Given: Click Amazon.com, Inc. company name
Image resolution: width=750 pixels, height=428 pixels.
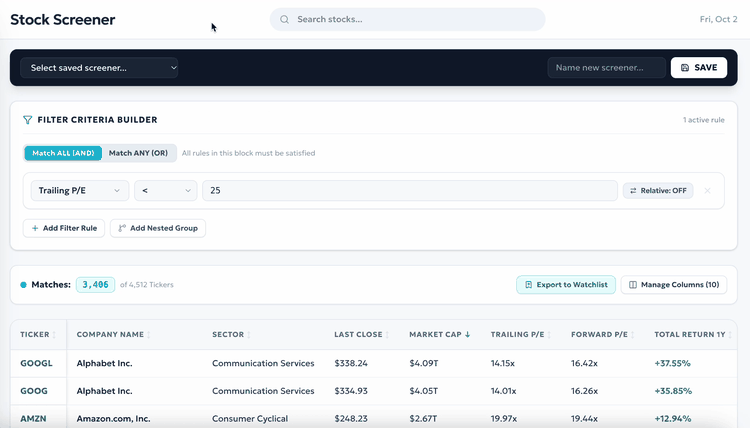Looking at the screenshot, I should [113, 419].
